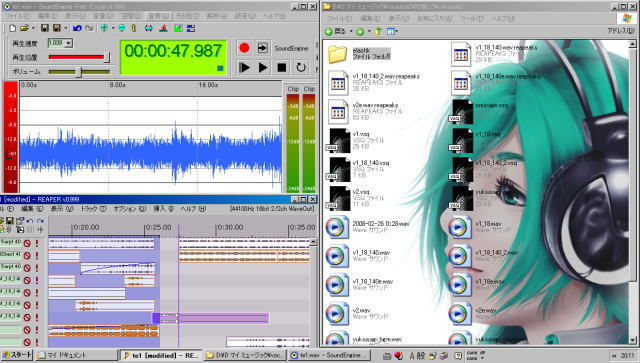Mute the bottom visible track in REAPER
The width and height of the screenshot is (640, 363).
pos(27,342)
